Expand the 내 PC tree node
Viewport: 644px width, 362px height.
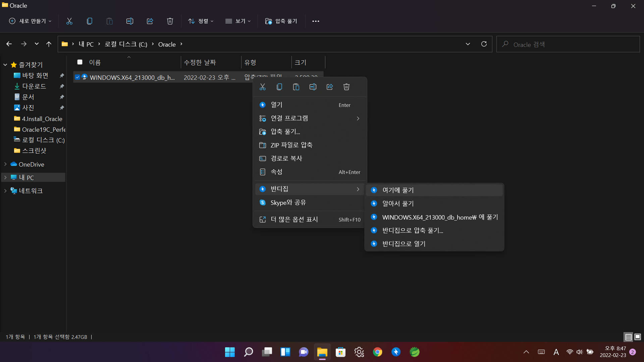tap(5, 178)
